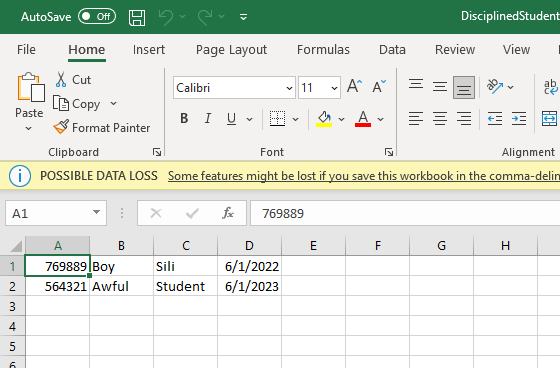Select the cell containing Awful
Viewport: 560px width, 368px height.
click(x=121, y=286)
